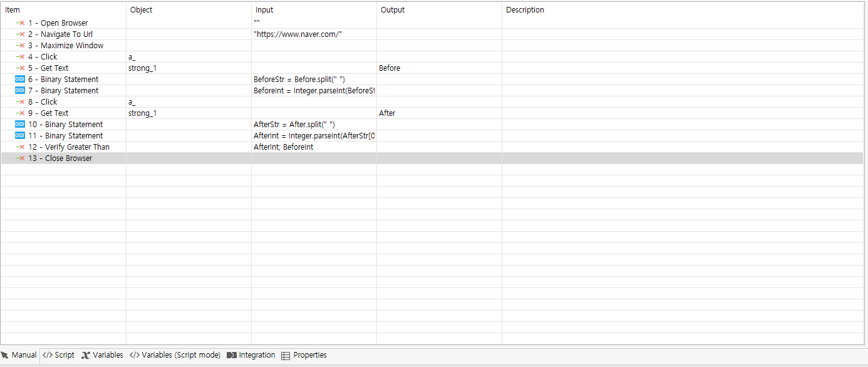Click the Item column header
This screenshot has width=868, height=367.
pos(63,10)
